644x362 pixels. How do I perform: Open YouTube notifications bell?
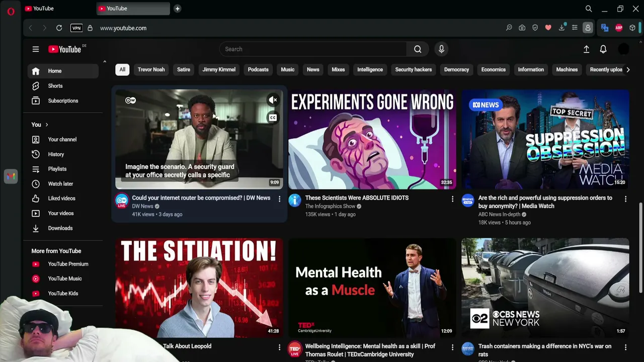[x=603, y=49]
